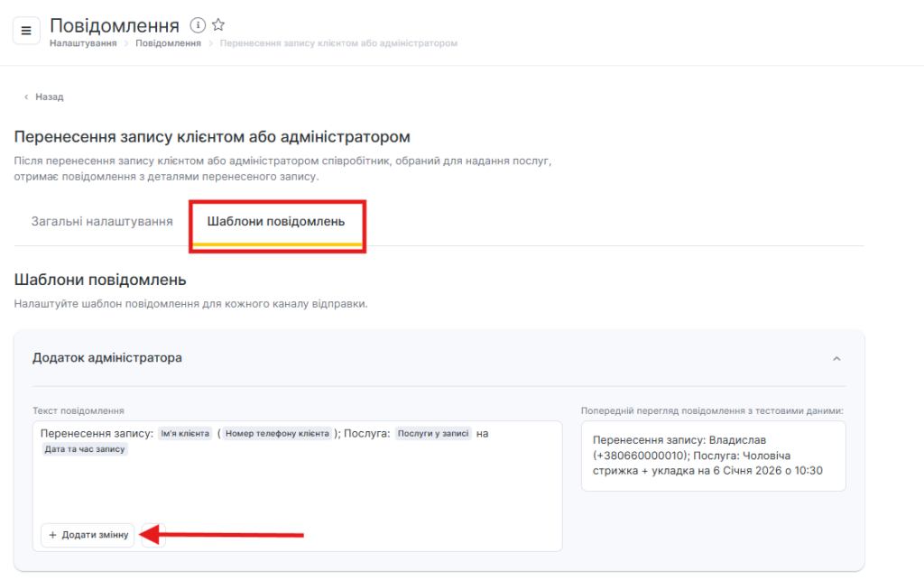Image resolution: width=924 pixels, height=580 pixels.
Task: Collapse the Додаток адміністратора section chevron
Action: pyautogui.click(x=836, y=358)
